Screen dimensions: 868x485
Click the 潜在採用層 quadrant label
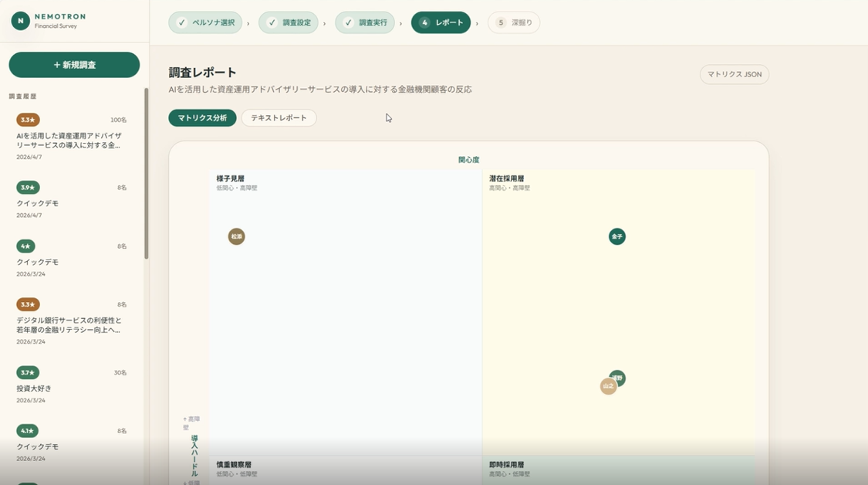[506, 178]
